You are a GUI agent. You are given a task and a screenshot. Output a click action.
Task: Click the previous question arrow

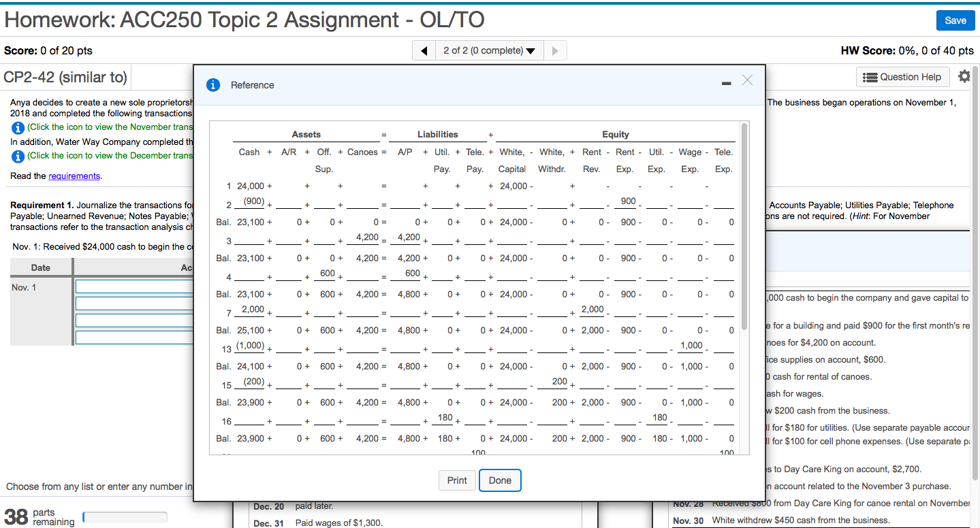click(423, 50)
